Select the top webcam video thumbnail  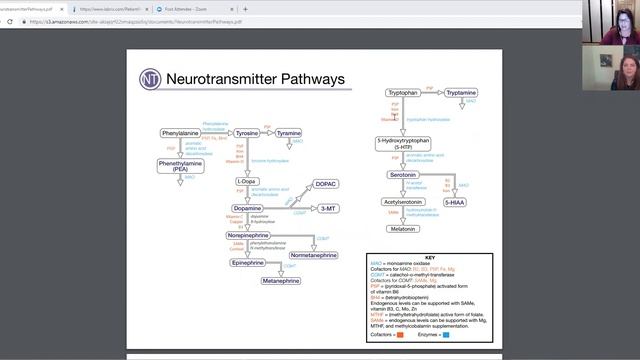point(611,22)
